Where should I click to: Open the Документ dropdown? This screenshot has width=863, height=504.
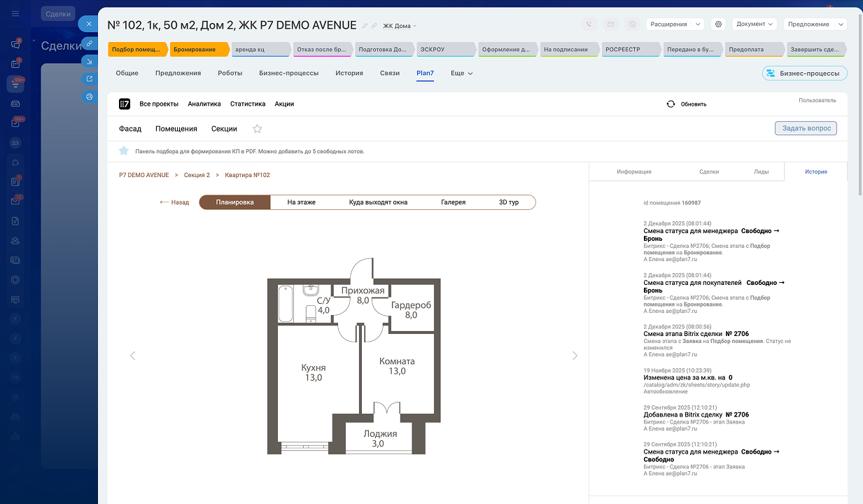[755, 24]
